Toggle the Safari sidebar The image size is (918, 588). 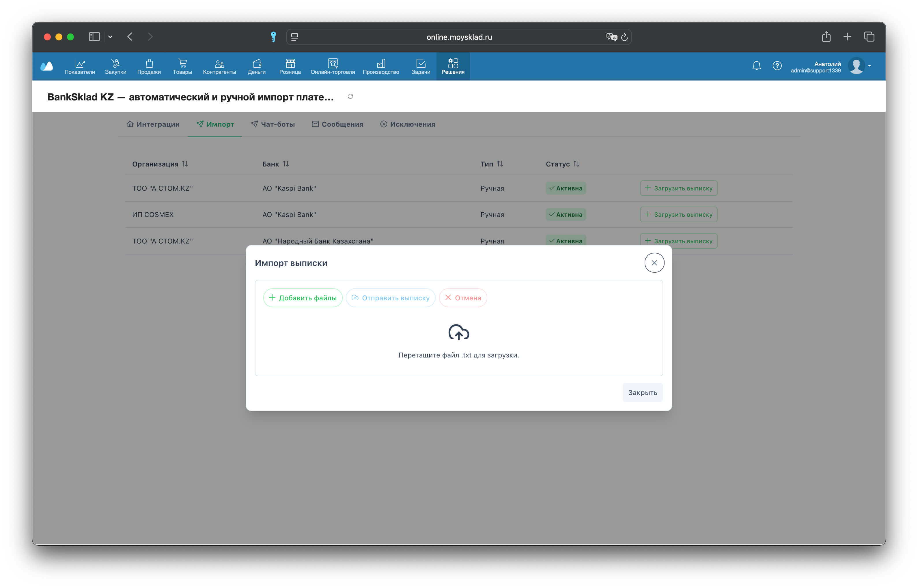[x=94, y=37]
